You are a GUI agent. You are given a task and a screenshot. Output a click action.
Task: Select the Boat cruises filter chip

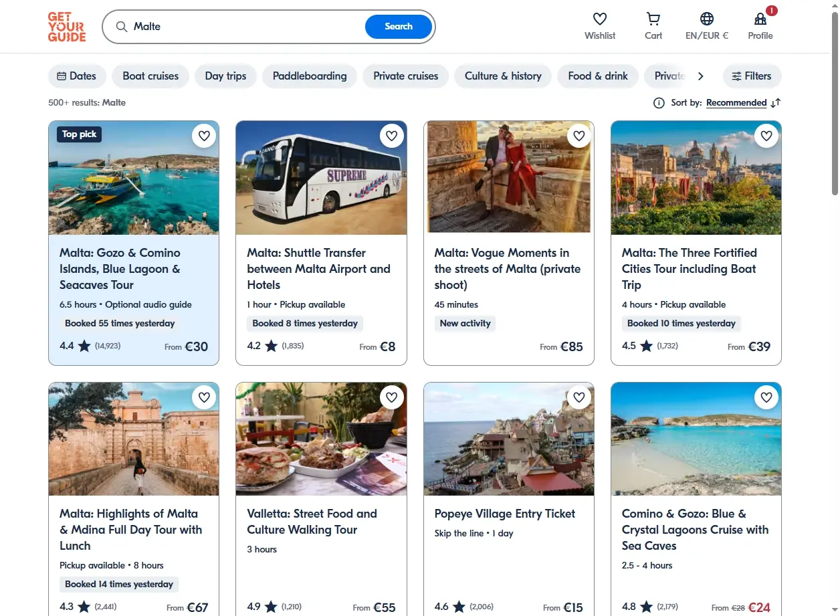150,76
